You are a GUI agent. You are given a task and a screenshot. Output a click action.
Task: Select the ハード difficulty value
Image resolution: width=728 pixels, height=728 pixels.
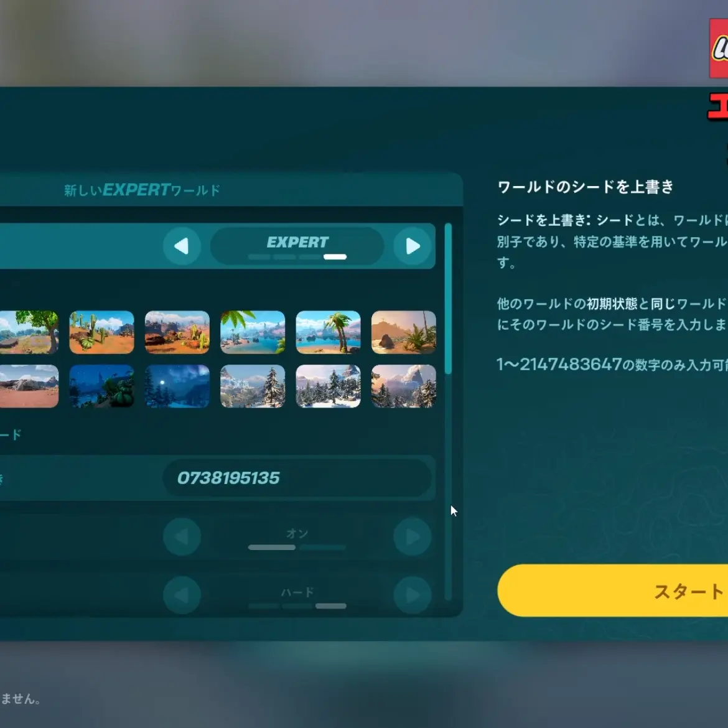click(x=297, y=596)
